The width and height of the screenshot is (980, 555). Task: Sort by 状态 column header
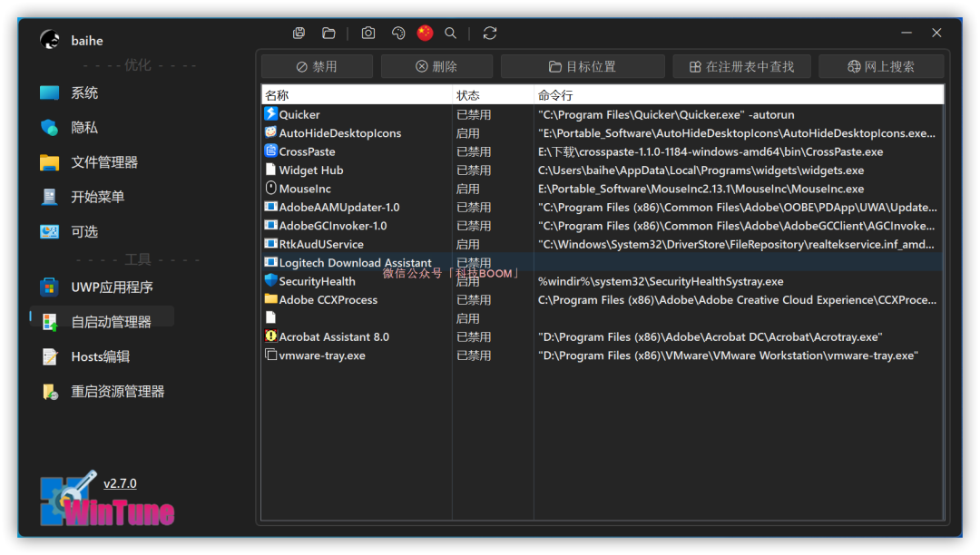pos(493,95)
